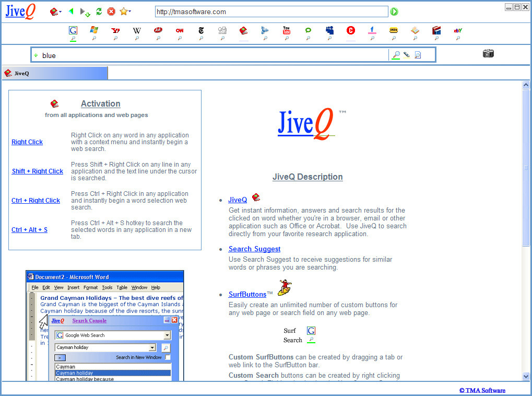Viewport: 532px width, 396px height.
Task: Click the search magnifier under the eBay icon
Action: click(x=458, y=38)
